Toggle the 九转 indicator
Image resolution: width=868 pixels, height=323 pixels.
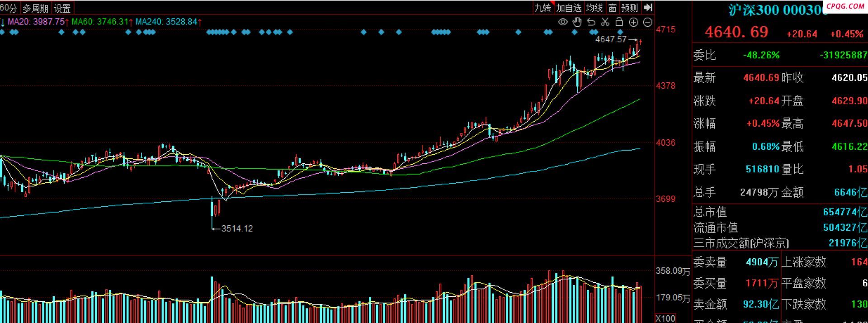(x=542, y=8)
